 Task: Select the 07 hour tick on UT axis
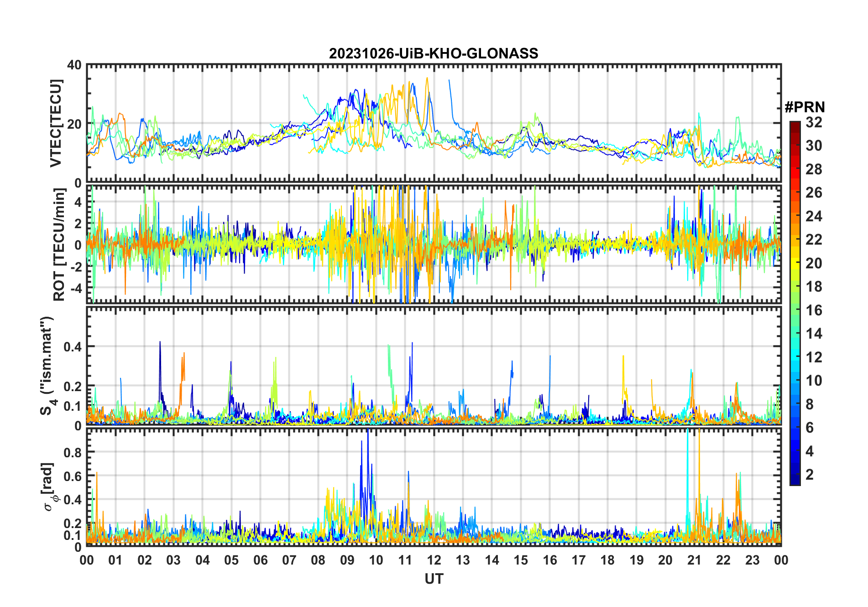coord(289,560)
